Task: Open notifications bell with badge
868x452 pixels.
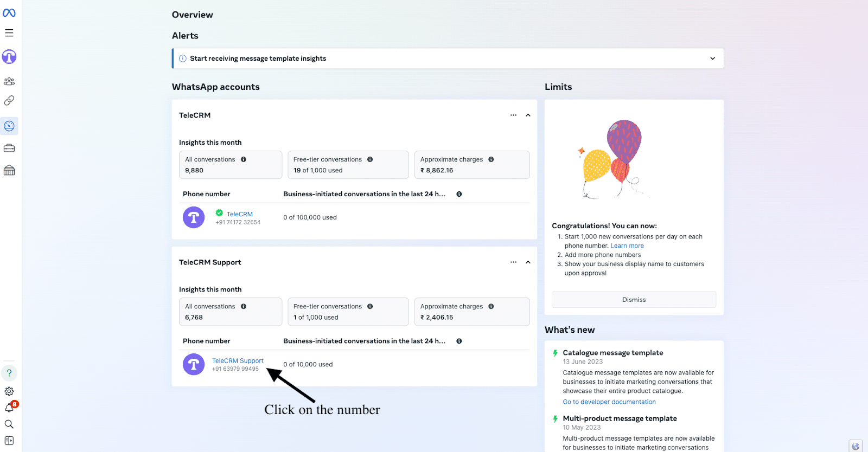Action: pos(9,408)
